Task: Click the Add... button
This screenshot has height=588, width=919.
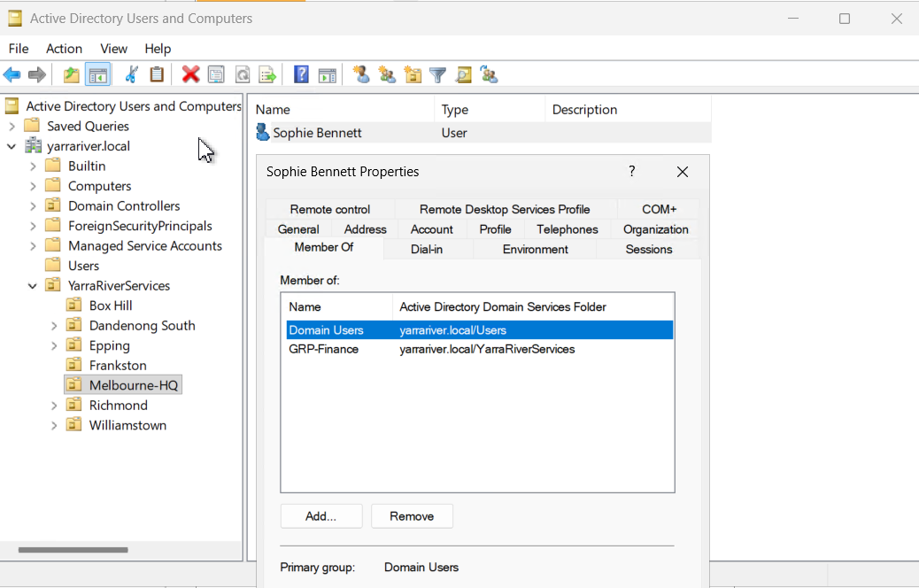Action: [321, 516]
